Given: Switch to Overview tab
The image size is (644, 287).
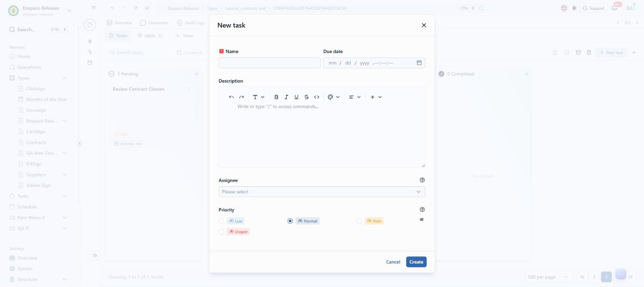Looking at the screenshot, I should tap(119, 23).
